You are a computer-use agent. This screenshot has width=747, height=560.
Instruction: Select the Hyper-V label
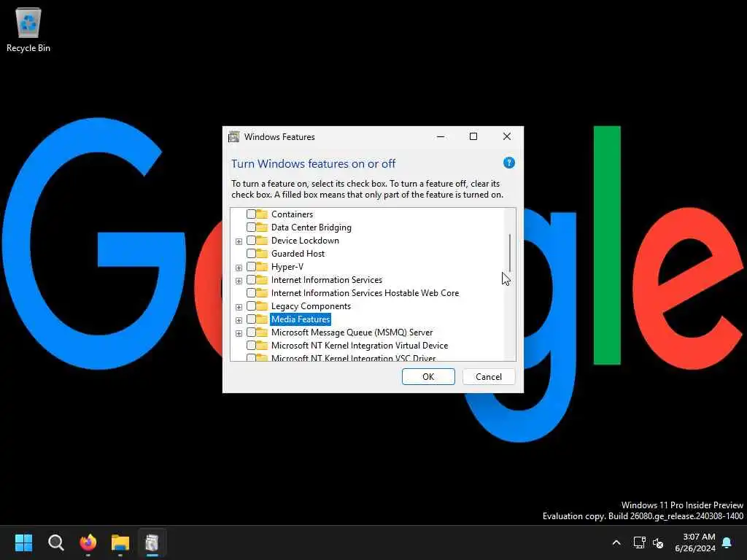tap(287, 267)
